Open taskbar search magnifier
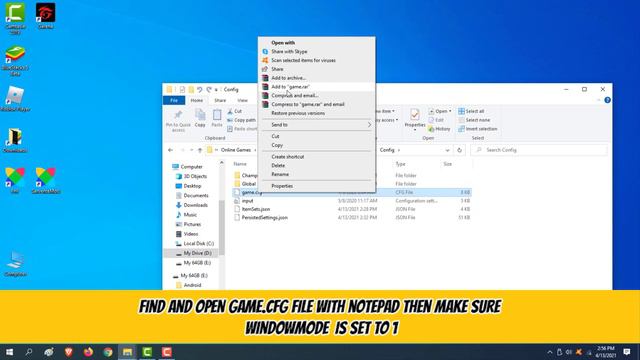The height and width of the screenshot is (360, 640). 29,352
